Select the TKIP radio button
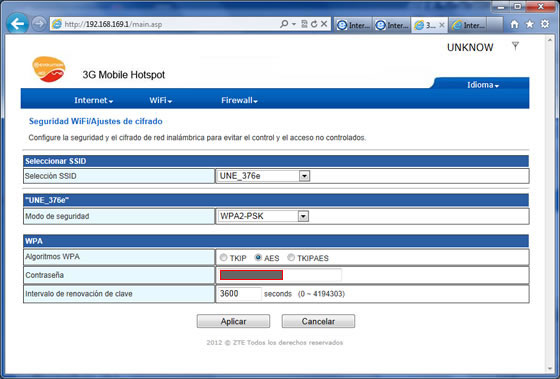The width and height of the screenshot is (560, 379). coord(224,257)
